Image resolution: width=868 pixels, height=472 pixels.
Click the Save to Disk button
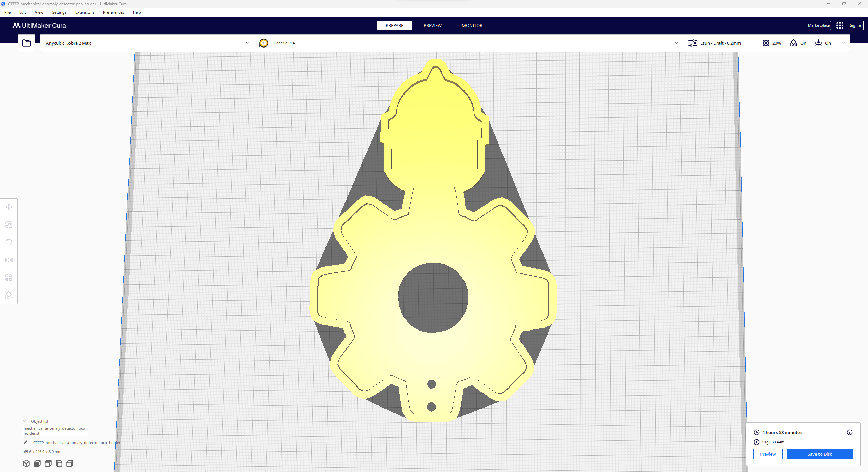[x=820, y=454]
